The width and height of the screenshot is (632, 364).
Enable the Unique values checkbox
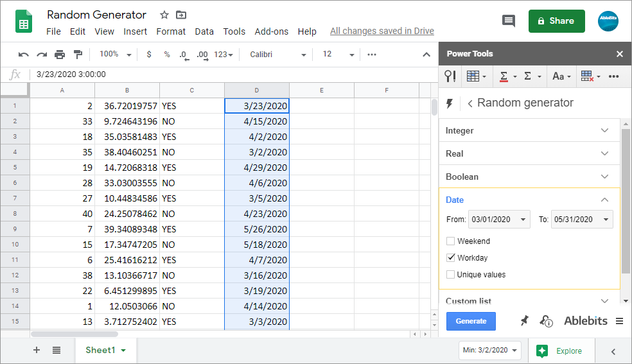(451, 275)
